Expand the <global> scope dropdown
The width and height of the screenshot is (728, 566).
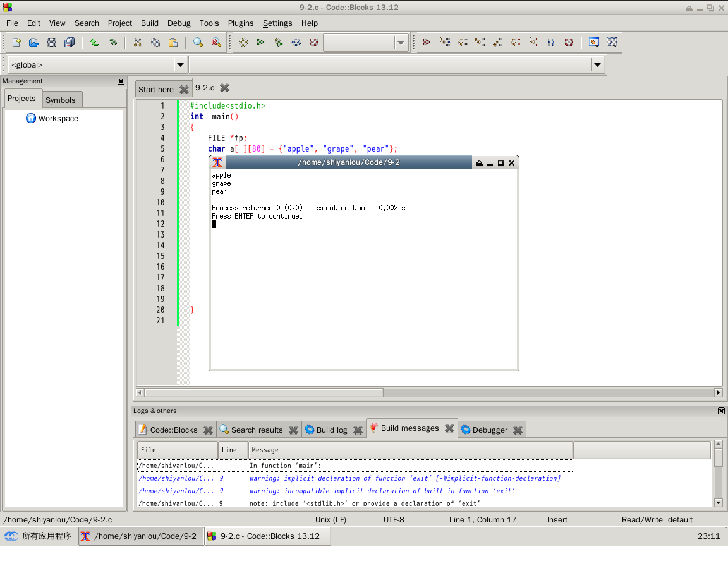point(180,65)
